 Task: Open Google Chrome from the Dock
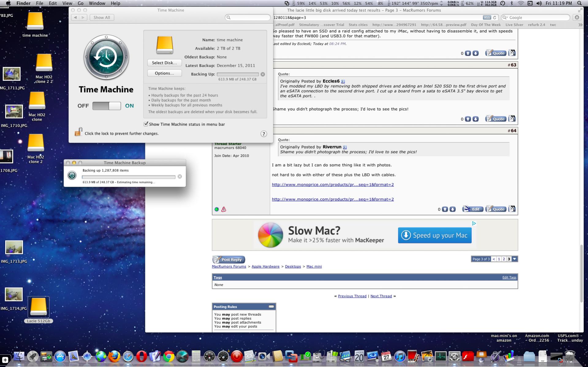[169, 356]
